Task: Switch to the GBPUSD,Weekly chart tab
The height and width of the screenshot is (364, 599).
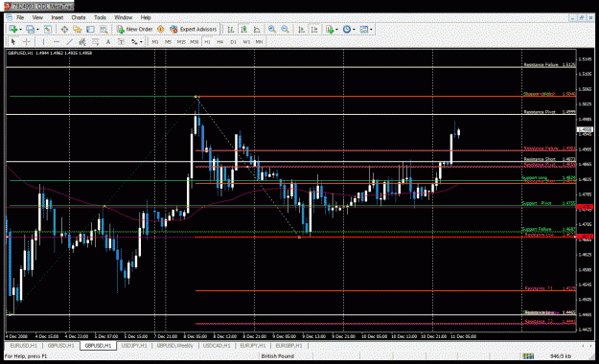Action: pos(175,346)
